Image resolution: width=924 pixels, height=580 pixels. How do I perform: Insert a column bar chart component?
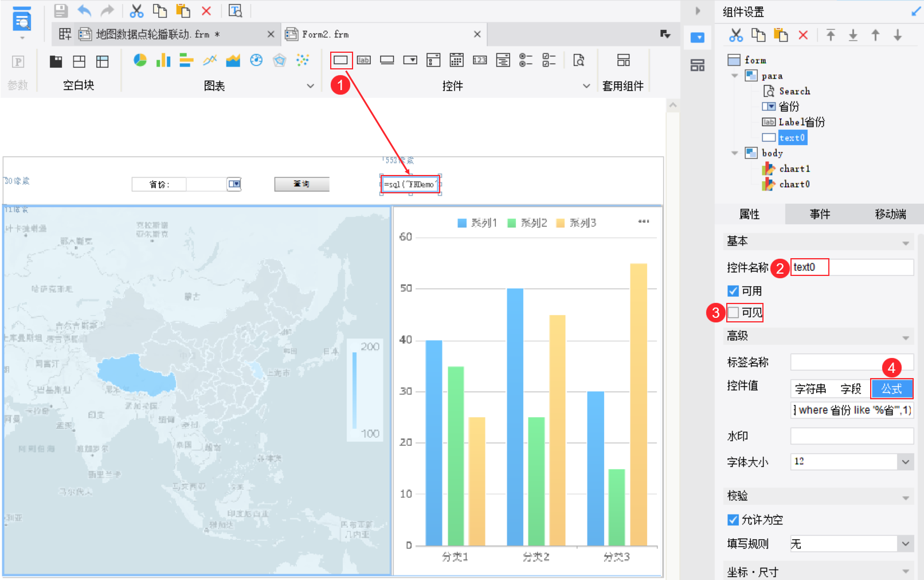coord(163,60)
